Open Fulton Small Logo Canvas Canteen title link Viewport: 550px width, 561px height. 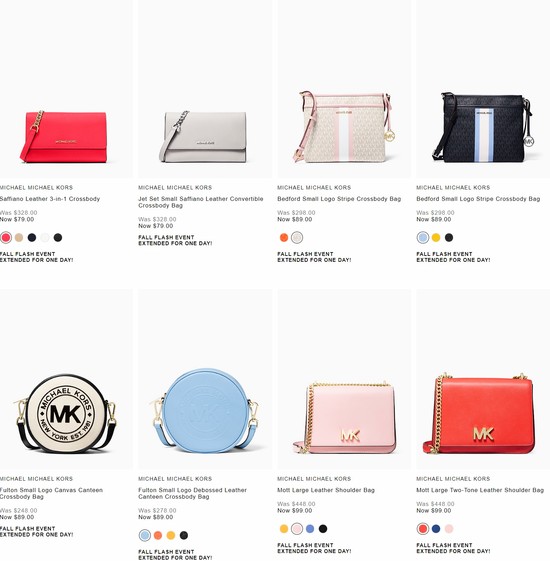52,493
